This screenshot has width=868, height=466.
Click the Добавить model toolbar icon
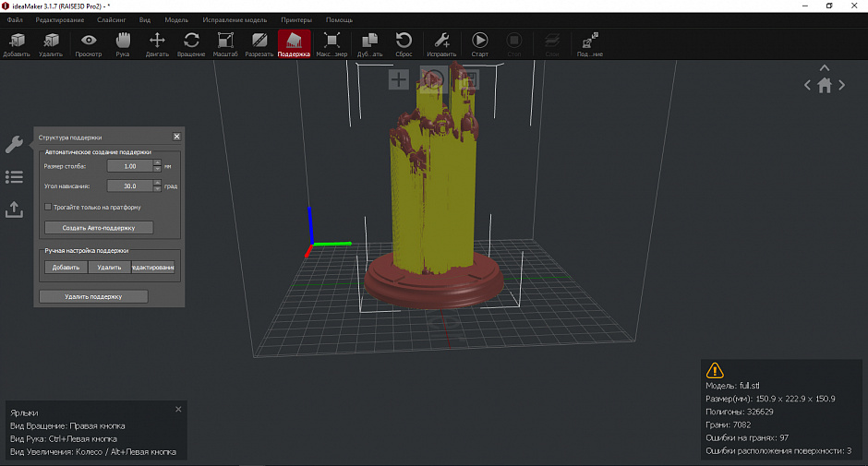[x=17, y=44]
